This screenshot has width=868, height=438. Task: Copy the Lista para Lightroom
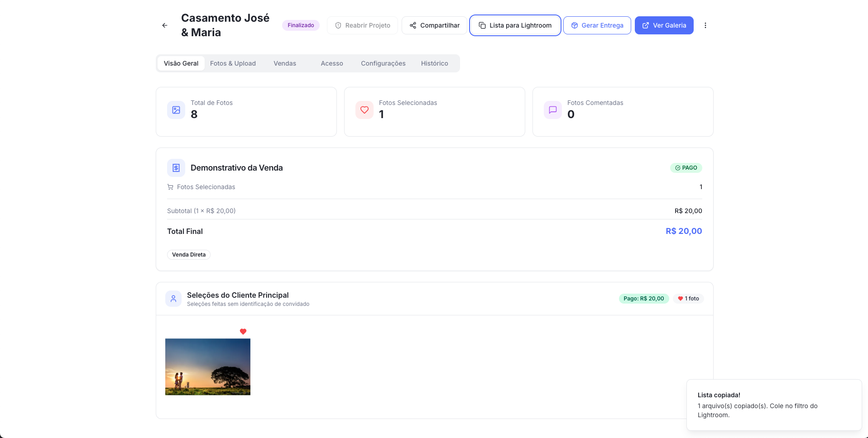[515, 25]
